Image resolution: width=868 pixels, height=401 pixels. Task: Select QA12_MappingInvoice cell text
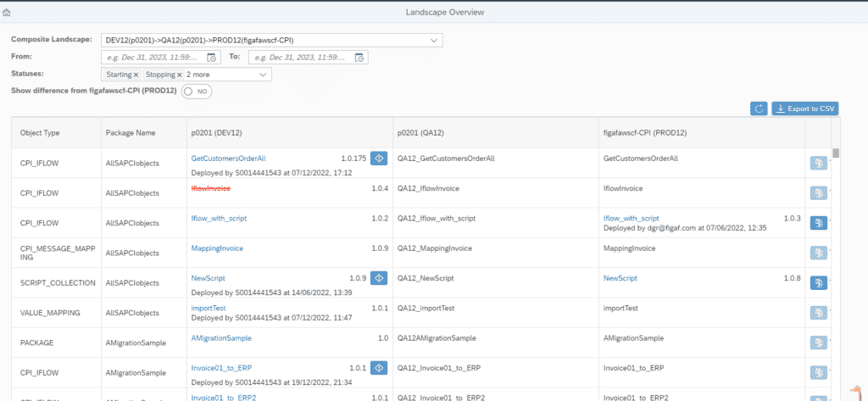(435, 248)
